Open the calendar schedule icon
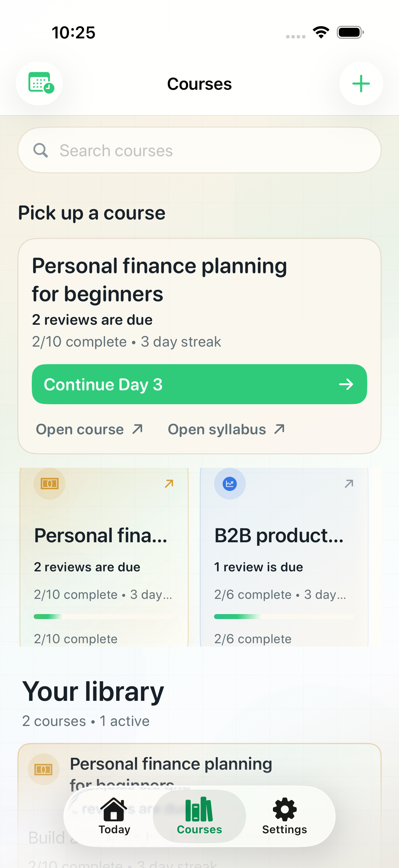Image resolution: width=399 pixels, height=868 pixels. tap(39, 83)
